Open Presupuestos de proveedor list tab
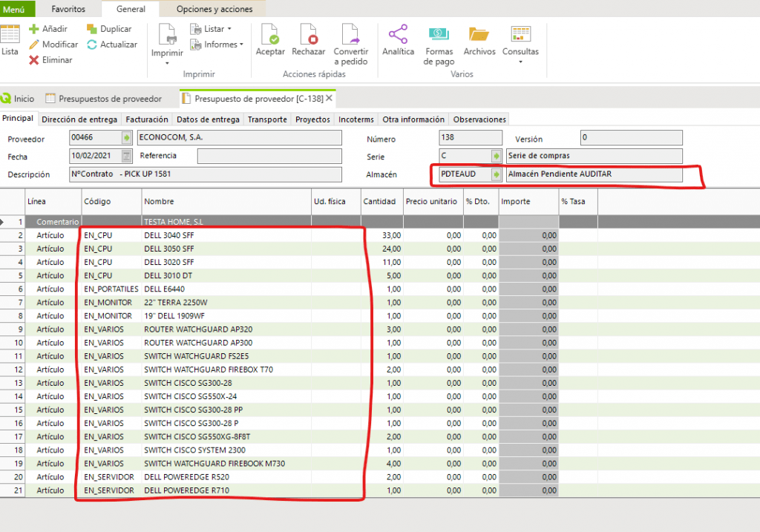 104,99
